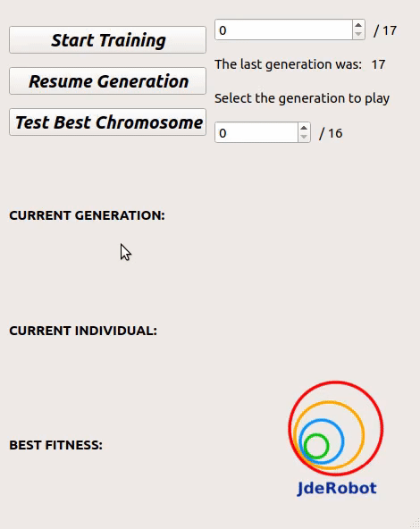Click the Start Training button

(107, 40)
